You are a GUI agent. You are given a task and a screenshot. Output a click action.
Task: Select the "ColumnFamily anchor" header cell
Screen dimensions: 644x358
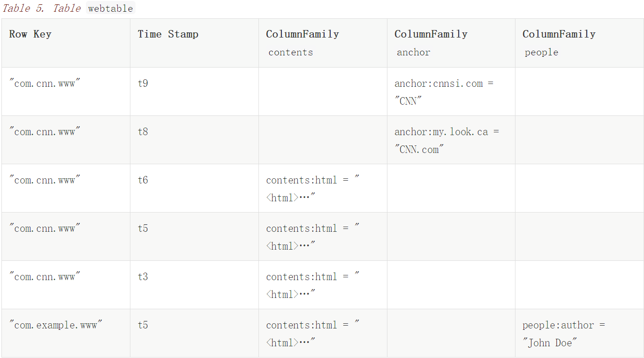(431, 43)
